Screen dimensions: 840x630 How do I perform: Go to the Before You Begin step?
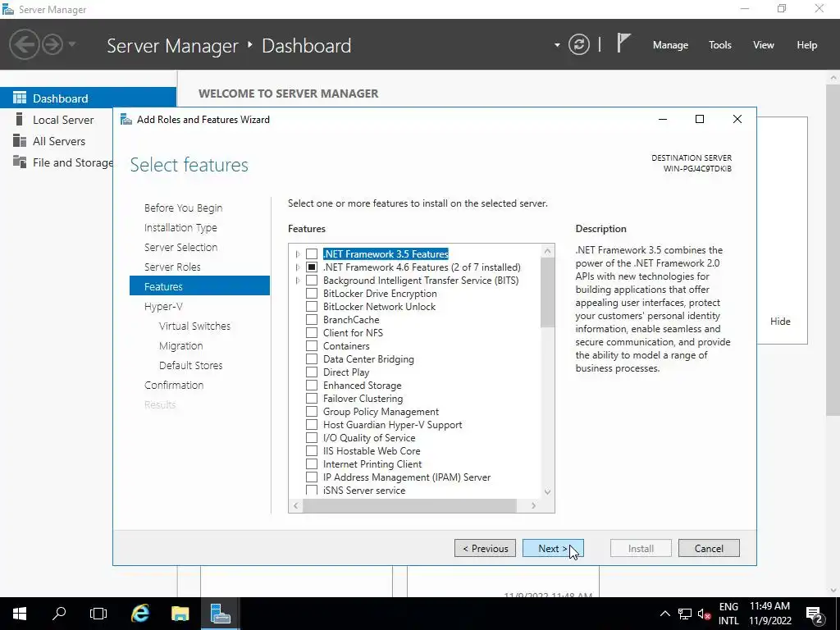183,208
